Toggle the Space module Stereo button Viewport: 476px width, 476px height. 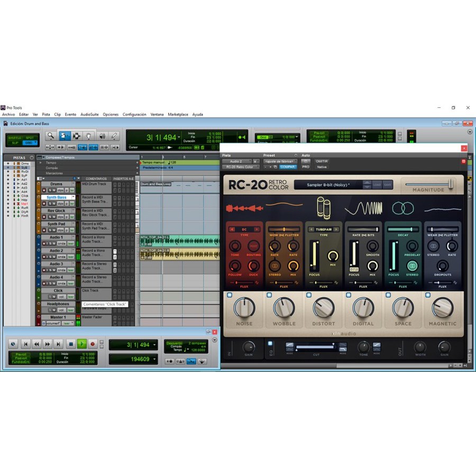[412, 266]
